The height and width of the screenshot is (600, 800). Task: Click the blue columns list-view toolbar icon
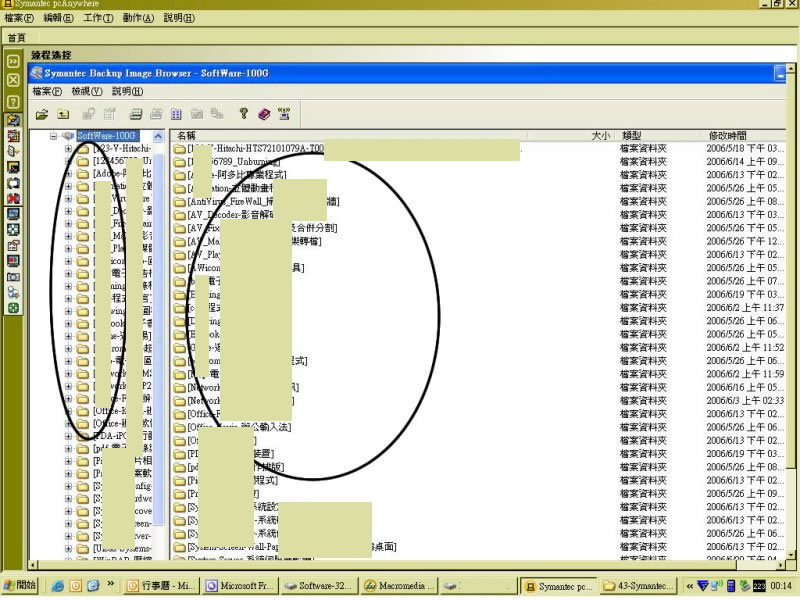[x=176, y=114]
